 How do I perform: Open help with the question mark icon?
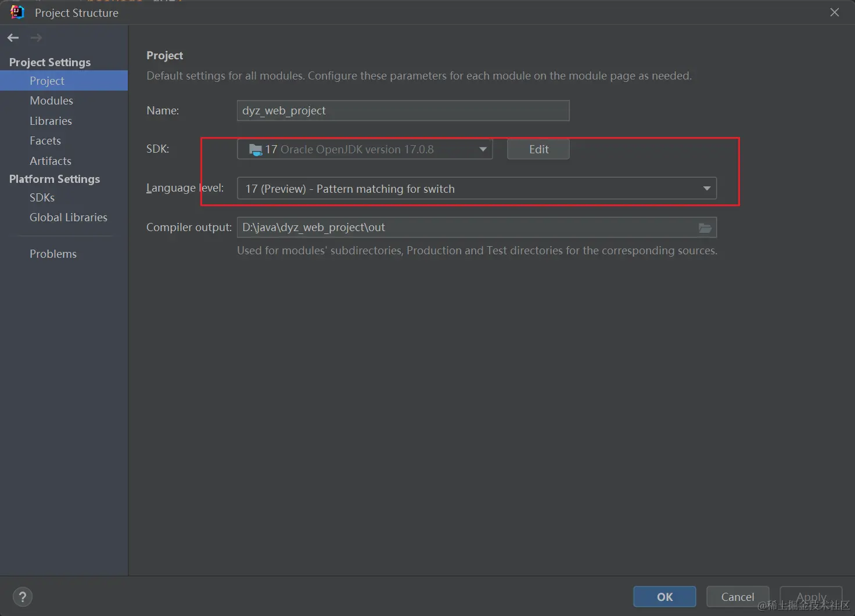23,597
